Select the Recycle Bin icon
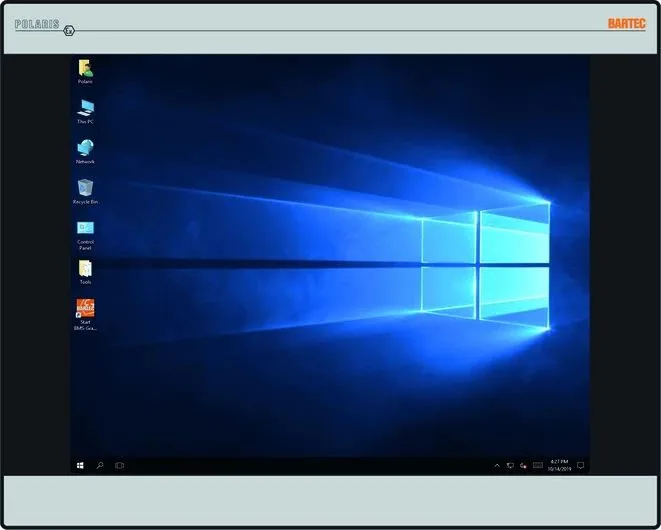This screenshot has height=530, width=661. point(85,187)
